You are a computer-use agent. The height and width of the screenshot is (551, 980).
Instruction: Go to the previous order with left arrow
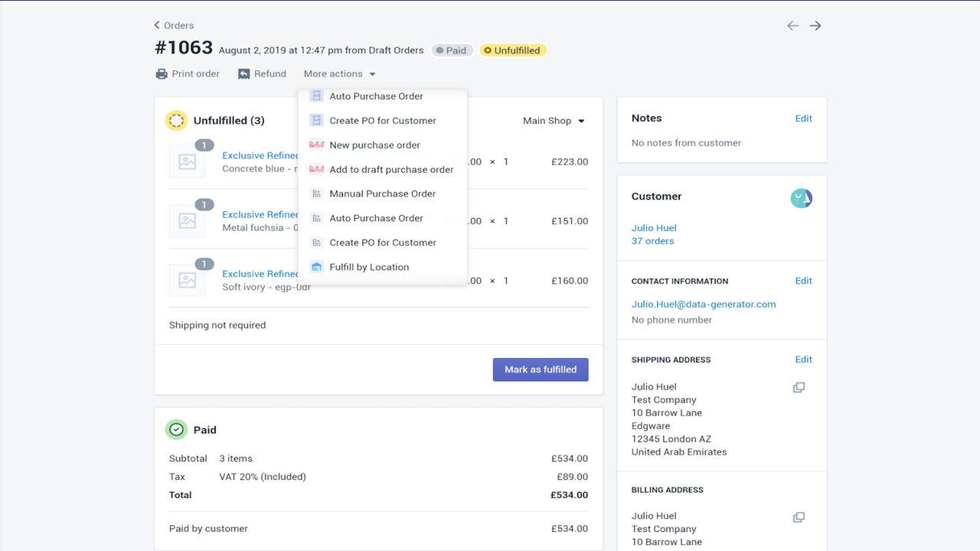tap(792, 26)
